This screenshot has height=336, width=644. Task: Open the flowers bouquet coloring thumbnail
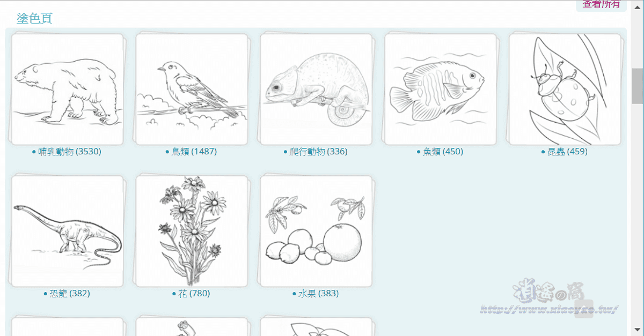pos(192,231)
